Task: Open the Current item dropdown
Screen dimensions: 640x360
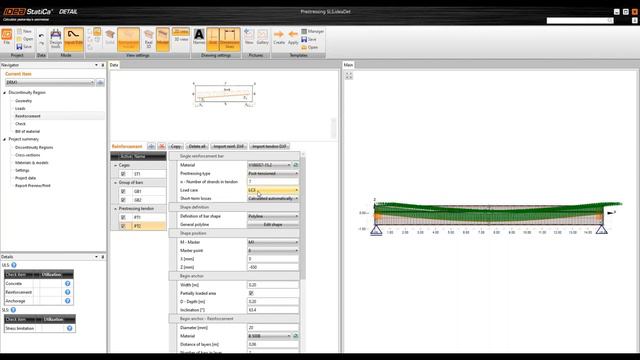Action: (50, 82)
